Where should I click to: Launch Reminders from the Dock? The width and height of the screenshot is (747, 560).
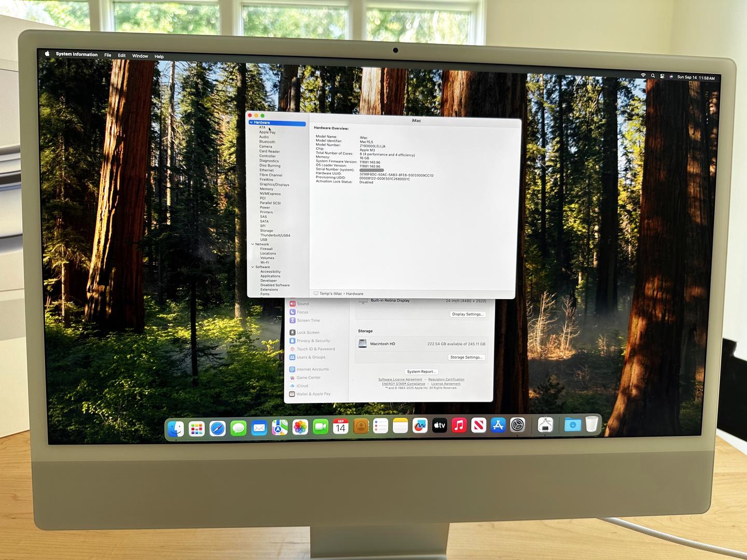pyautogui.click(x=380, y=426)
